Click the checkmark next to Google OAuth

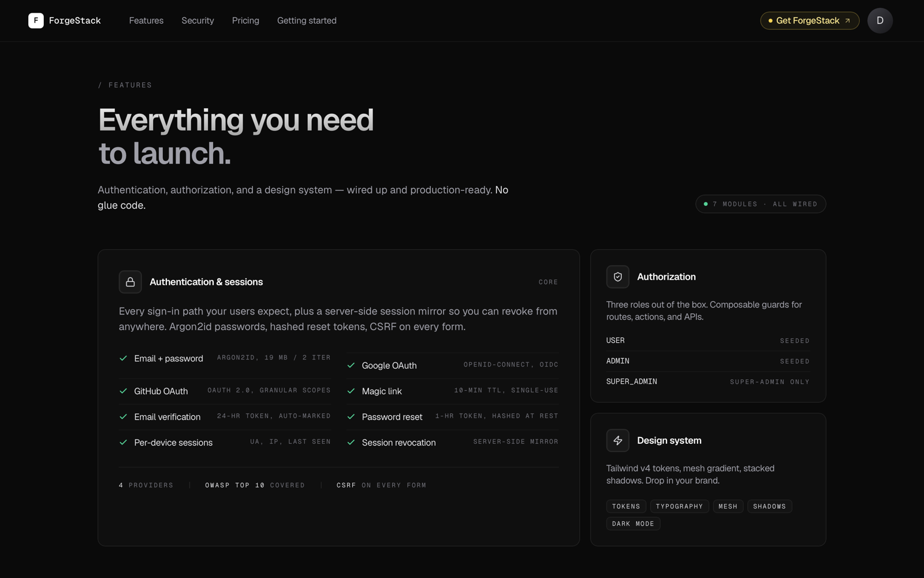(351, 365)
